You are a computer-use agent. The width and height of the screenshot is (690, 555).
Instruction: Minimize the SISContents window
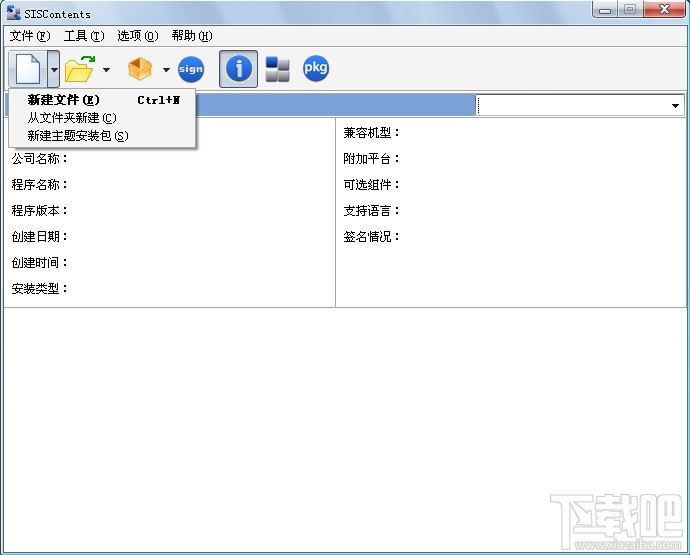(x=605, y=10)
